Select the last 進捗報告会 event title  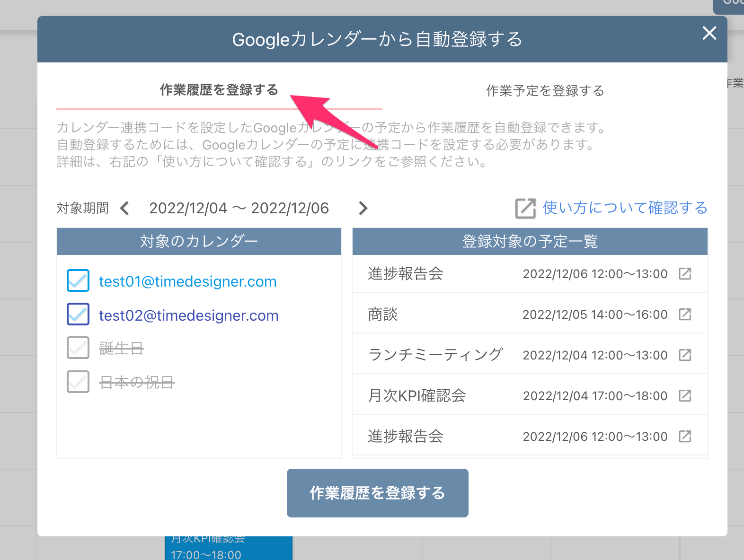(406, 436)
